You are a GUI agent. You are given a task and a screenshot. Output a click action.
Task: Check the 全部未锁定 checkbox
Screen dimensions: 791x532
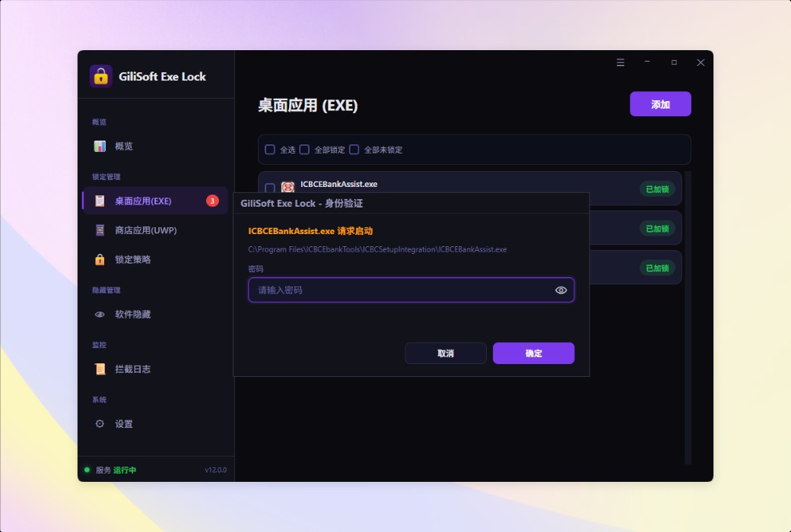coord(354,150)
